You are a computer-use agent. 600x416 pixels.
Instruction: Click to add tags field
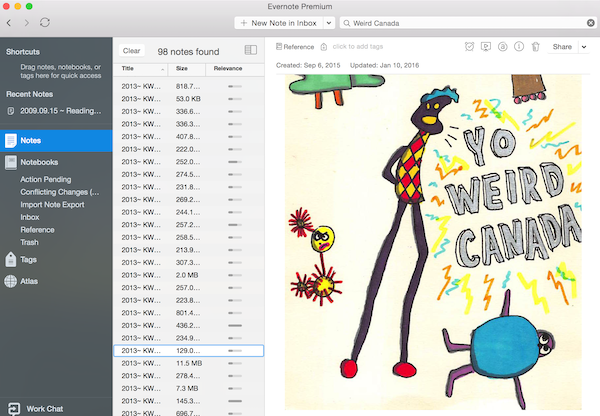coord(357,47)
